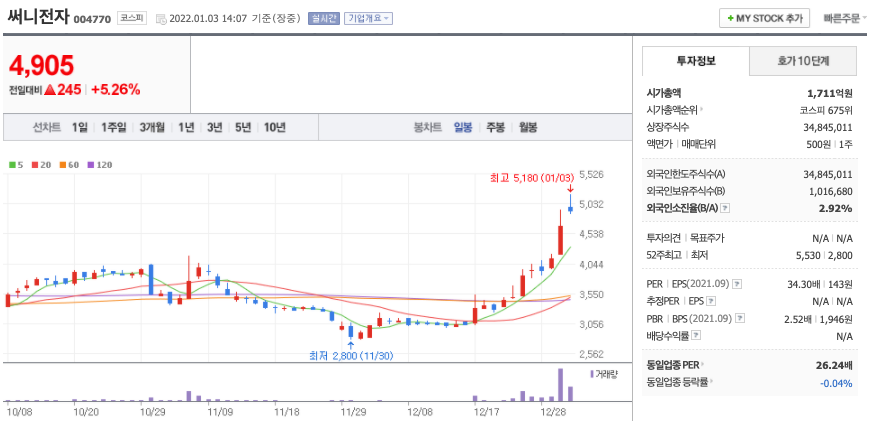The image size is (872, 421).
Task: Select the 3개월 line chart period
Action: [152, 127]
